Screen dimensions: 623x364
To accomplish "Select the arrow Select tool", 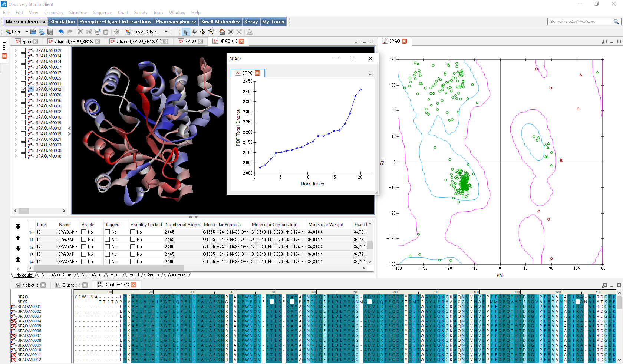I will (185, 32).
